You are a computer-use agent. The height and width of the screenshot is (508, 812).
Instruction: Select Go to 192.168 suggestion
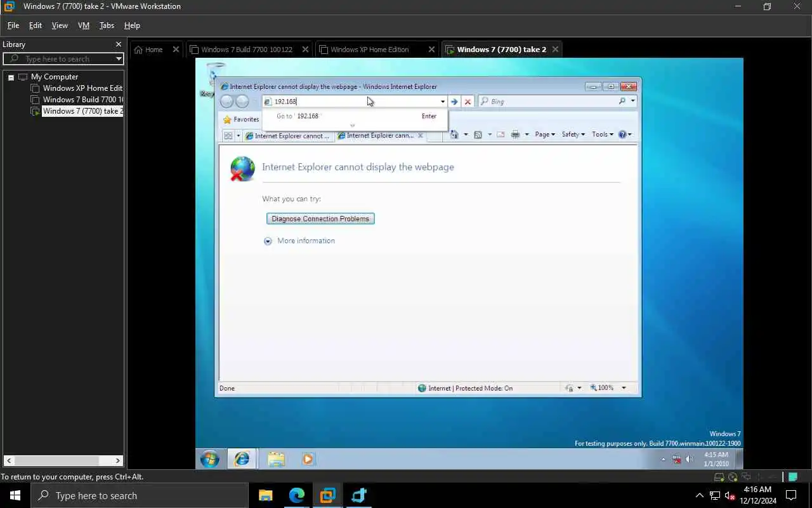tap(355, 116)
